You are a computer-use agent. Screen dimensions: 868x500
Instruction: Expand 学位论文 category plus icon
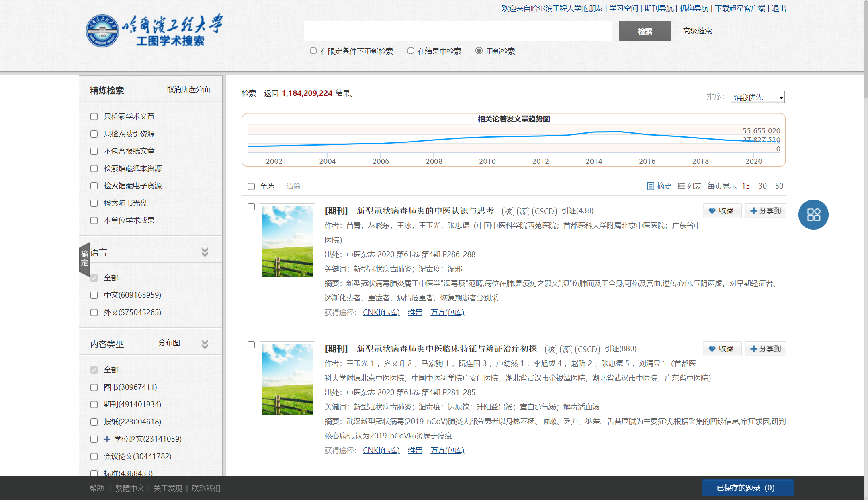[x=107, y=439]
